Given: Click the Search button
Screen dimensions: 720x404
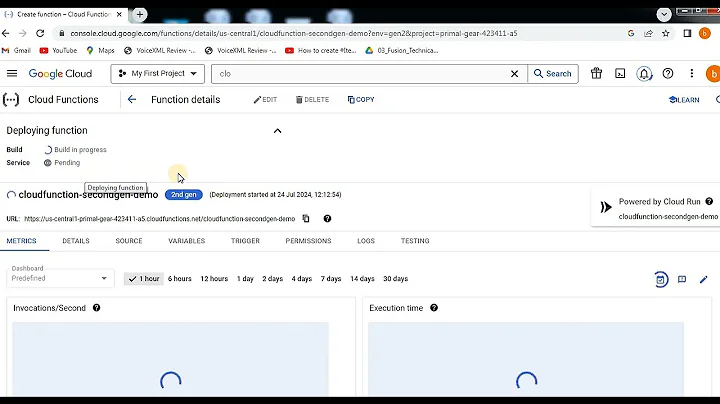Looking at the screenshot, I should pyautogui.click(x=553, y=73).
